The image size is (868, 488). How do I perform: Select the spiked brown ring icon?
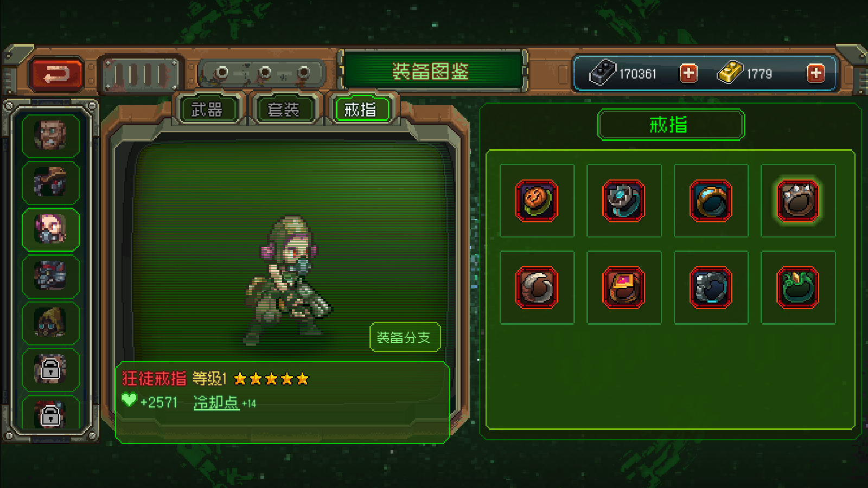pyautogui.click(x=798, y=201)
